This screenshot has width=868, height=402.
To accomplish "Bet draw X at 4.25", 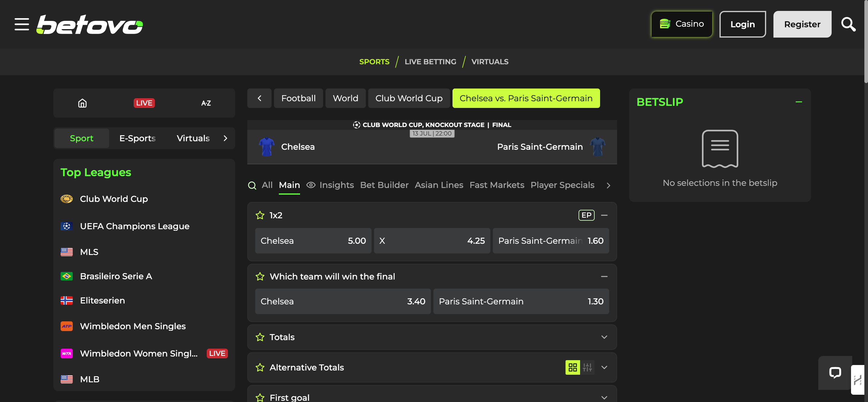I will click(432, 241).
